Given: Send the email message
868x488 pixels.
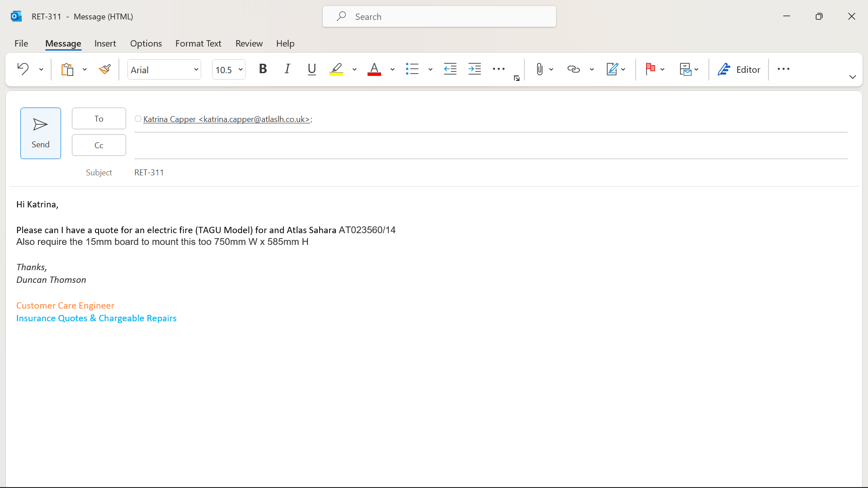Looking at the screenshot, I should (41, 133).
